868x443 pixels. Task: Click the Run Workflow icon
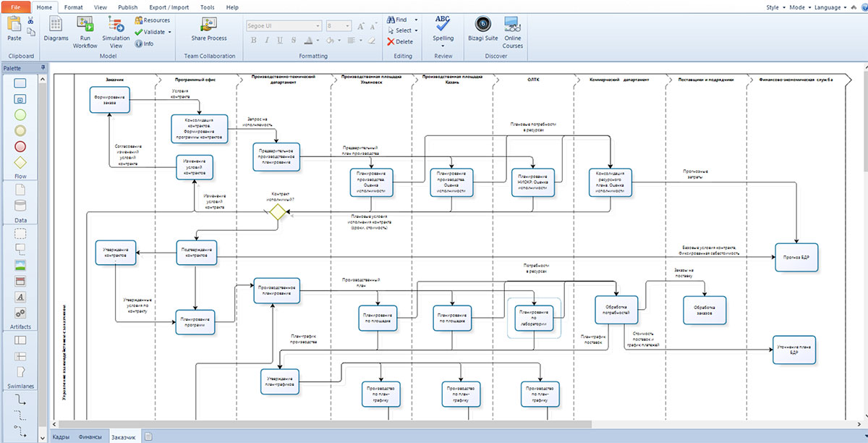click(x=85, y=24)
